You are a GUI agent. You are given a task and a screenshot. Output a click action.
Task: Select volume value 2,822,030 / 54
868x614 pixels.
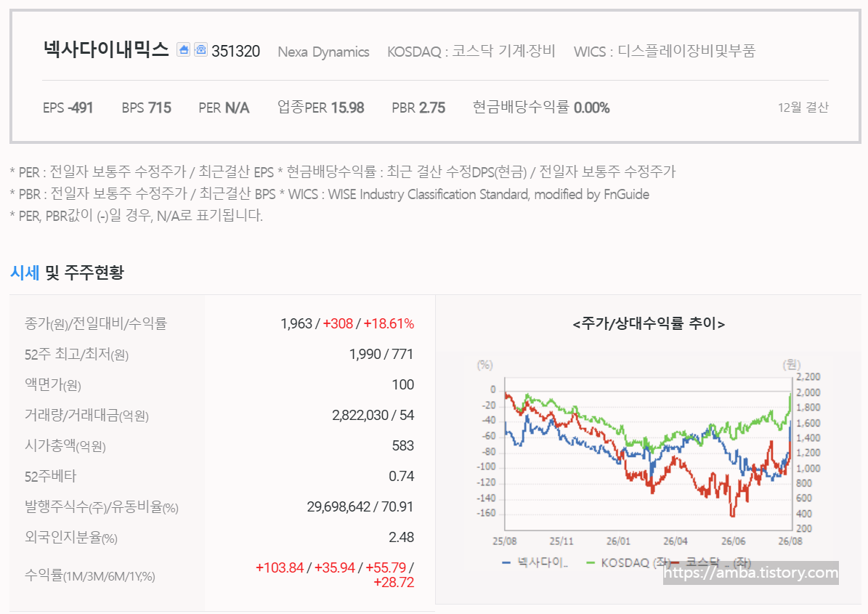[x=373, y=415]
